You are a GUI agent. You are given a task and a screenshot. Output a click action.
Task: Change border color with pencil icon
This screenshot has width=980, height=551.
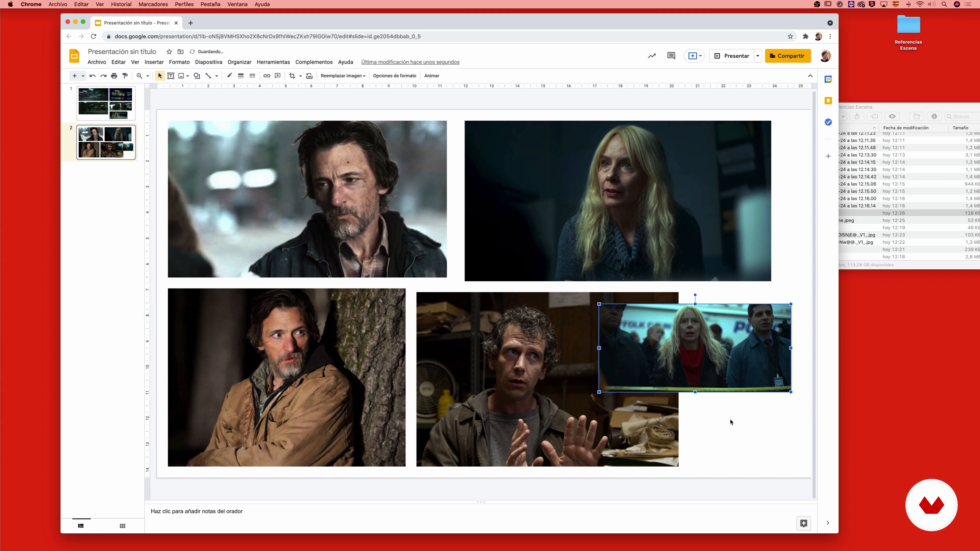point(229,76)
